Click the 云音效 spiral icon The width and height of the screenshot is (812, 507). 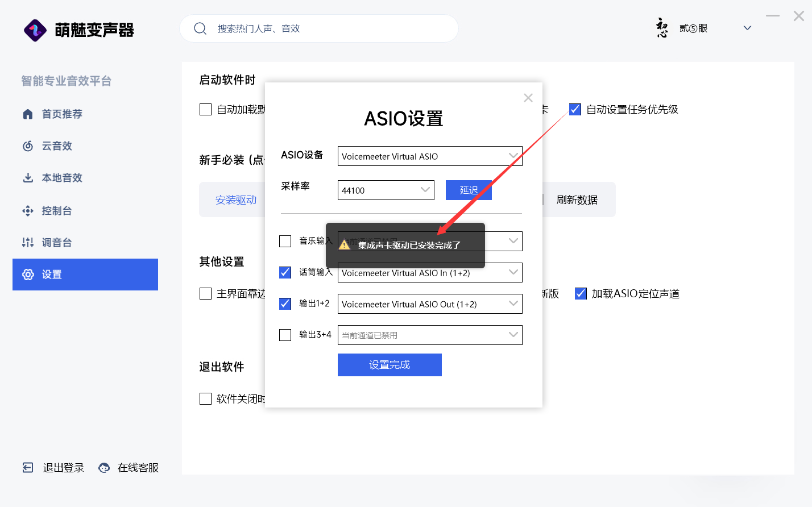point(28,146)
